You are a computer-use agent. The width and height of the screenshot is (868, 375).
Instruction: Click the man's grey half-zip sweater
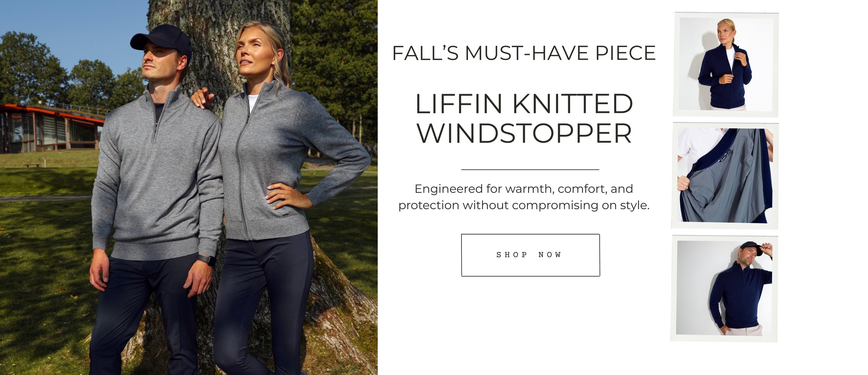157,174
